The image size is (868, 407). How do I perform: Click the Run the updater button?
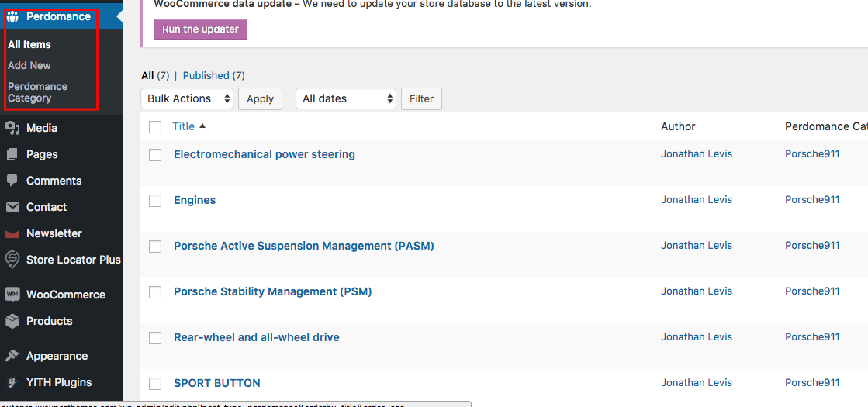click(200, 29)
